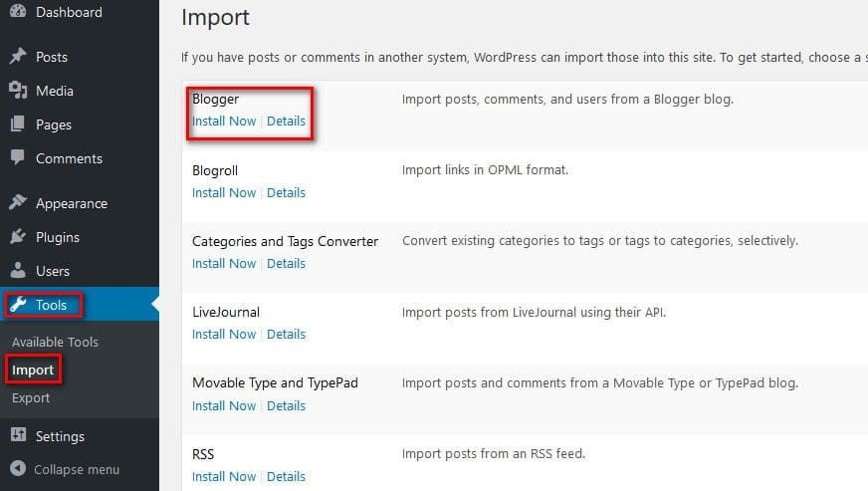Image resolution: width=868 pixels, height=491 pixels.
Task: View Details for Blogroll importer
Action: click(x=286, y=193)
